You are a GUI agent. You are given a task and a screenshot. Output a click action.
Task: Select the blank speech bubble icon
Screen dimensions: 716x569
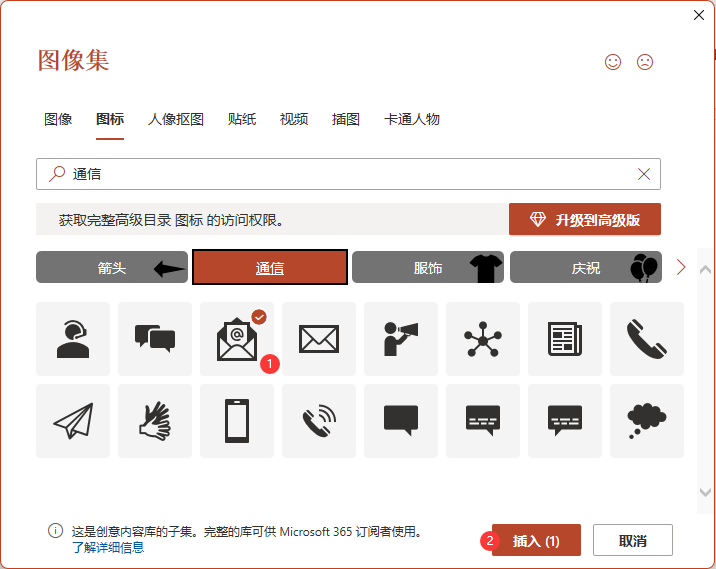(x=401, y=421)
